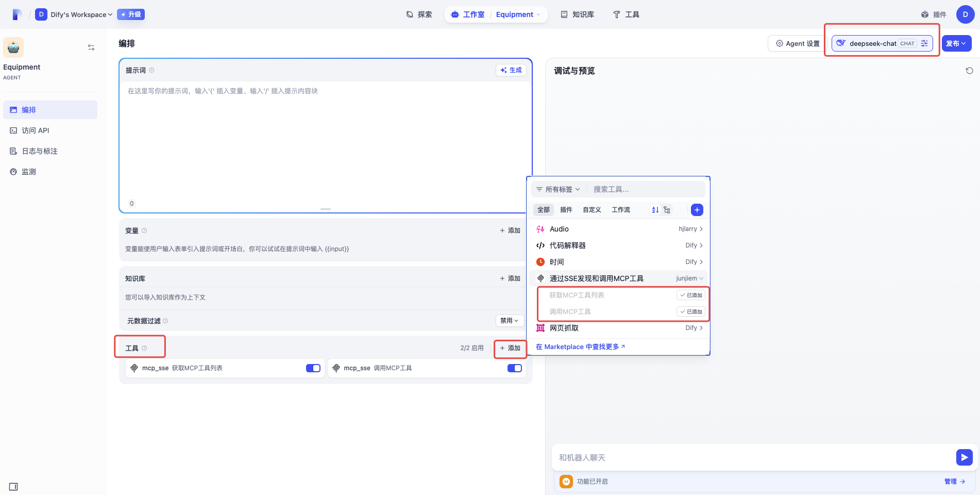
Task: Click 添加 in 变量 section
Action: 510,230
